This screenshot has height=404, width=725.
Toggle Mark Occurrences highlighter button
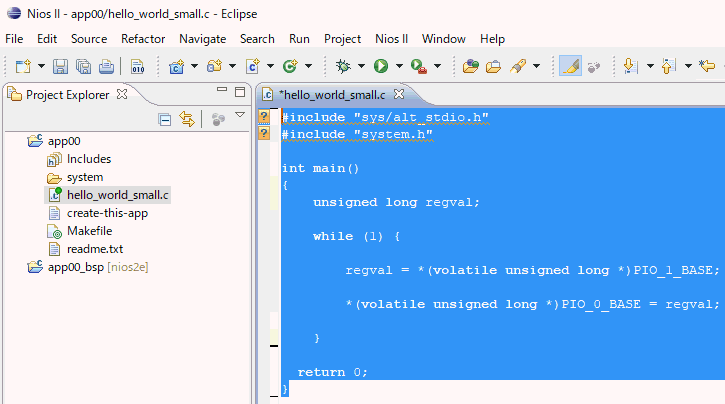(571, 66)
